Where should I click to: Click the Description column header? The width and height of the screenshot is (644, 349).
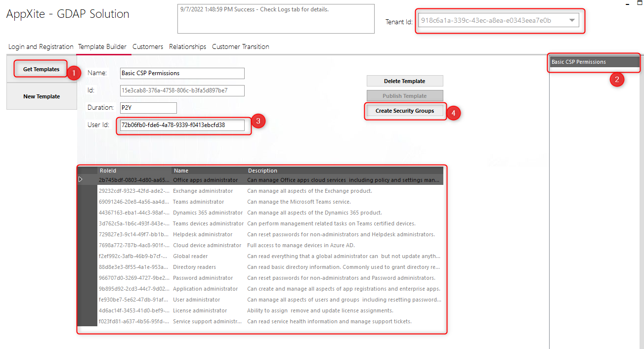pyautogui.click(x=344, y=171)
